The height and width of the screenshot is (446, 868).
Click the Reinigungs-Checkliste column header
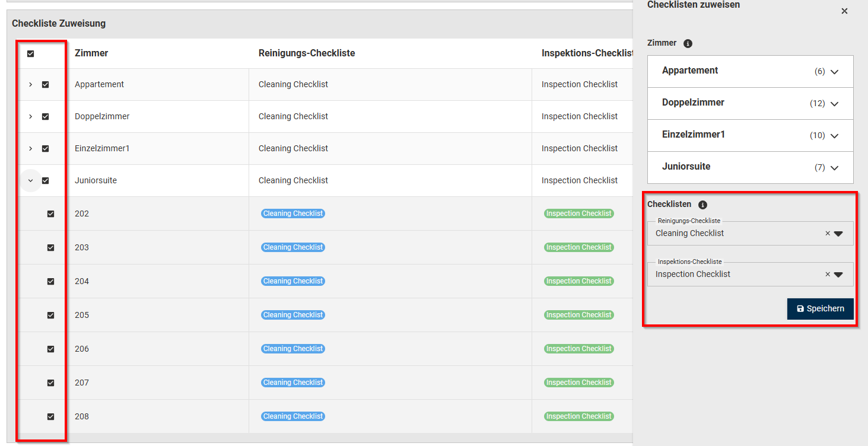(x=307, y=53)
